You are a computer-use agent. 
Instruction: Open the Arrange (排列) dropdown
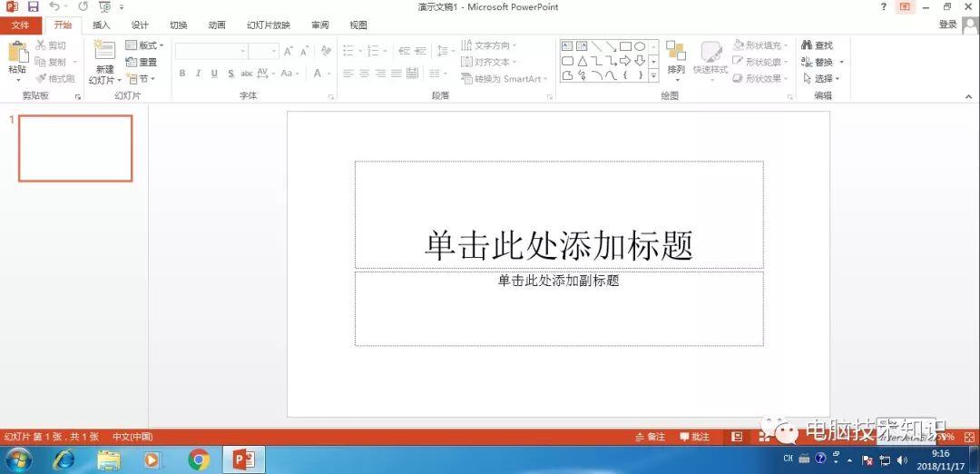click(676, 61)
